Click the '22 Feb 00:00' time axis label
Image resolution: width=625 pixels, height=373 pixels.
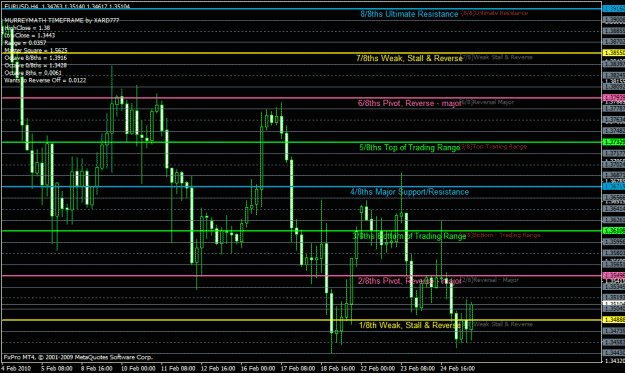pyautogui.click(x=378, y=368)
